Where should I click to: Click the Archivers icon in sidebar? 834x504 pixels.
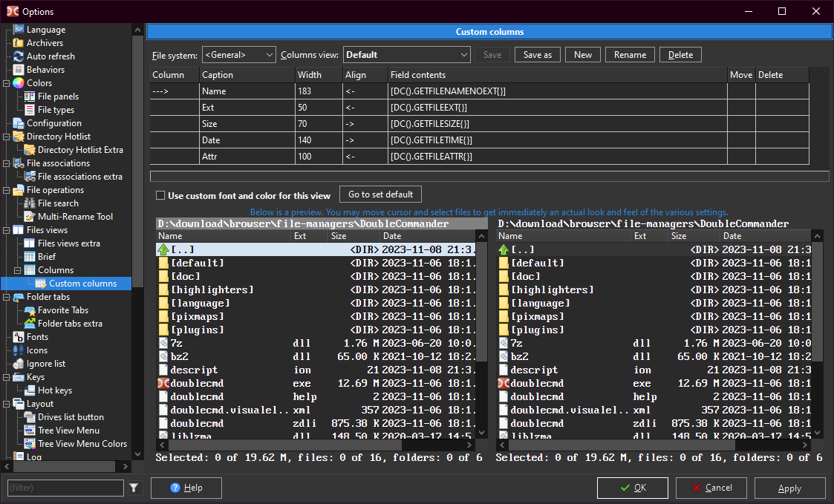point(19,43)
